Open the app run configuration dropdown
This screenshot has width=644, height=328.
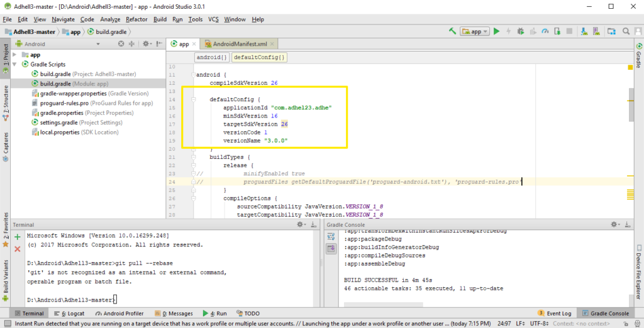(x=475, y=31)
